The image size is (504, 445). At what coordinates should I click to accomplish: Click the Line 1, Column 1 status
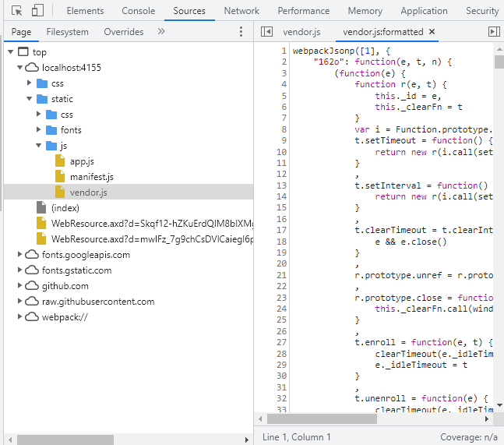click(296, 437)
